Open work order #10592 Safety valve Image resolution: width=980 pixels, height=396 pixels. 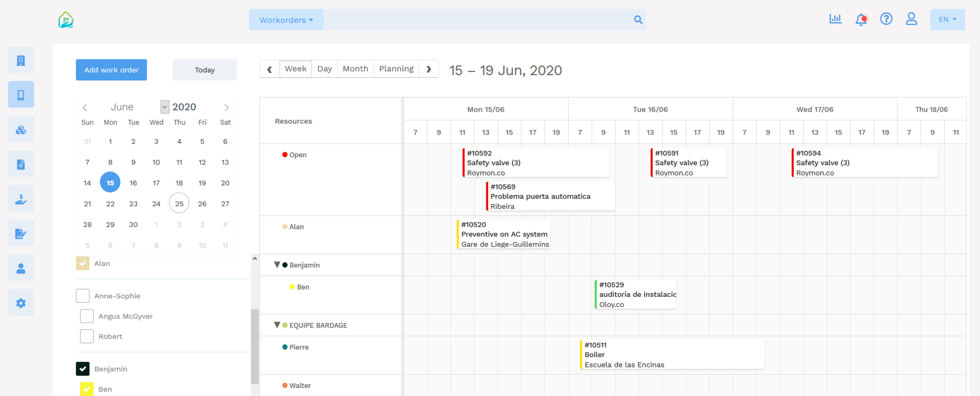tap(535, 163)
